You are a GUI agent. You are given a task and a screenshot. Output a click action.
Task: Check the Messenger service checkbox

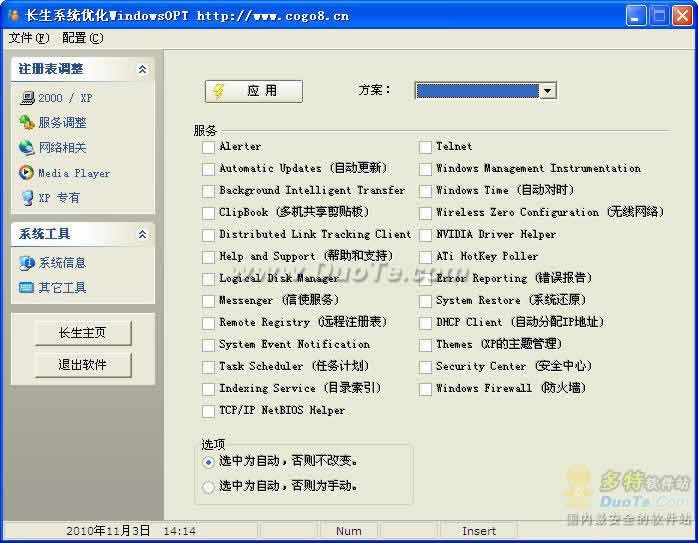pyautogui.click(x=208, y=301)
